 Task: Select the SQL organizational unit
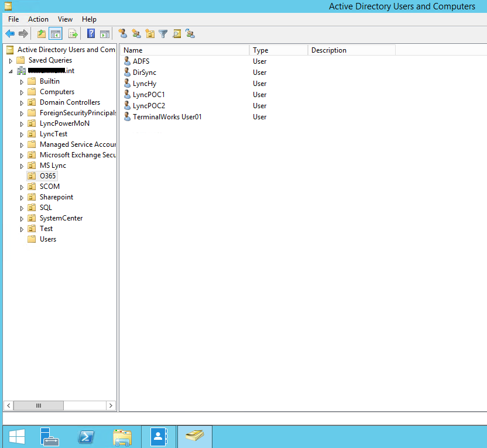click(x=46, y=208)
